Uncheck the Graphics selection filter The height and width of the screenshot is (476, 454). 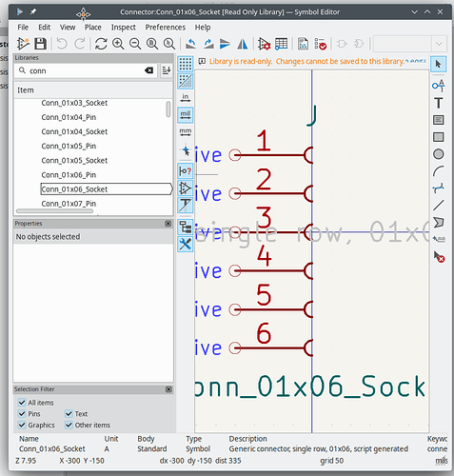coord(22,425)
